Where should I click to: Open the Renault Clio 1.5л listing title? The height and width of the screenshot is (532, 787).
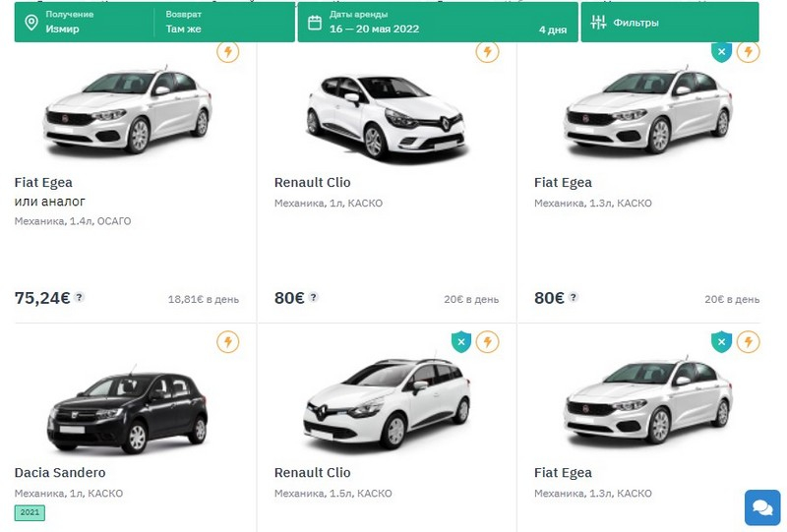click(312, 473)
